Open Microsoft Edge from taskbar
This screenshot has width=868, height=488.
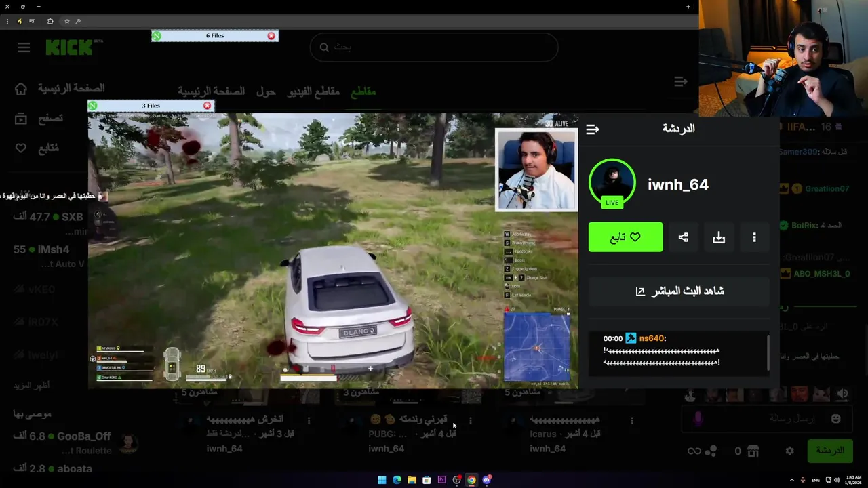397,480
